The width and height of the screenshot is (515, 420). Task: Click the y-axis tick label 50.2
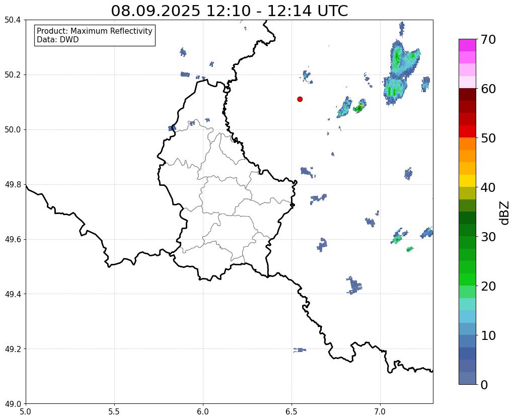coord(13,75)
